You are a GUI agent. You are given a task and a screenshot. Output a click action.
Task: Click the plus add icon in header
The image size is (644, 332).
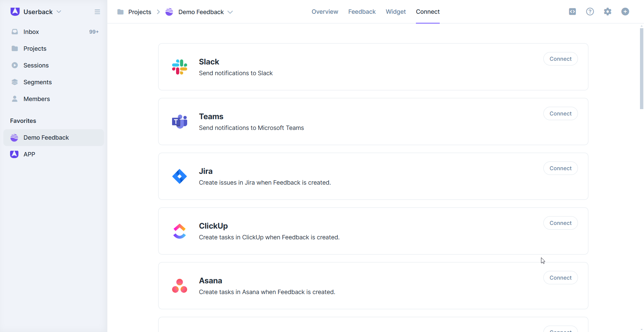[x=625, y=12]
